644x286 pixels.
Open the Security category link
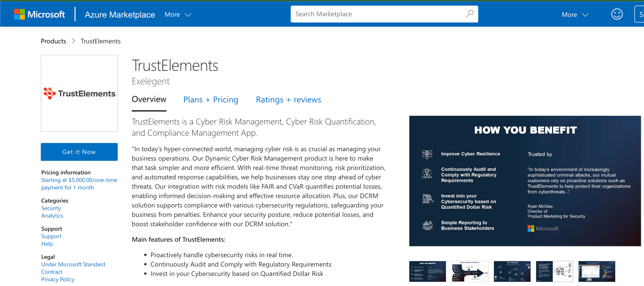point(51,208)
